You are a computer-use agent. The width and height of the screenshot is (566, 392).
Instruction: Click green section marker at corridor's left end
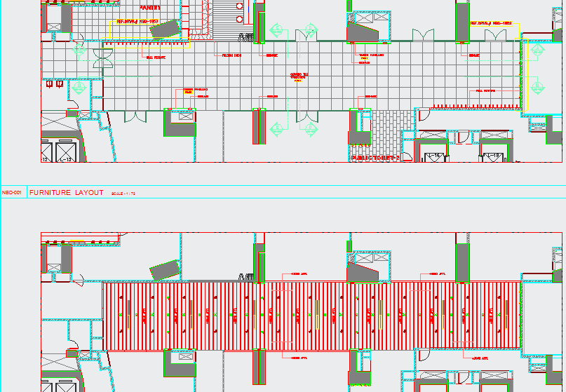(x=77, y=88)
